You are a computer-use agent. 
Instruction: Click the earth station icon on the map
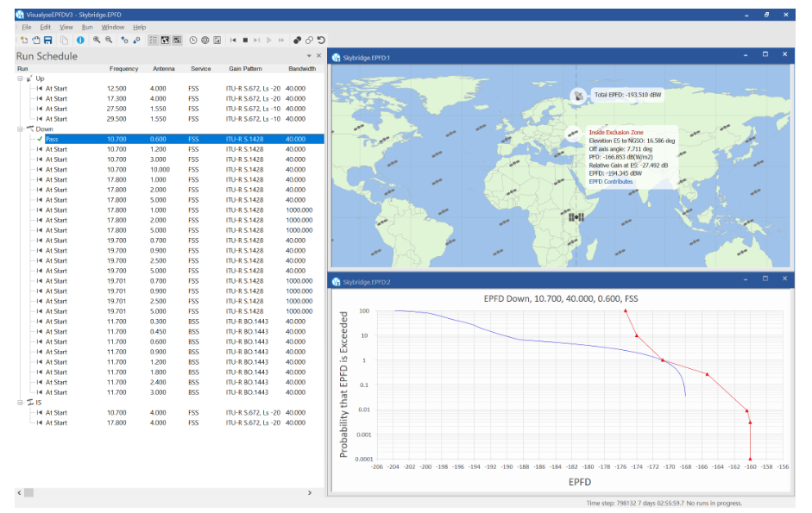(578, 95)
